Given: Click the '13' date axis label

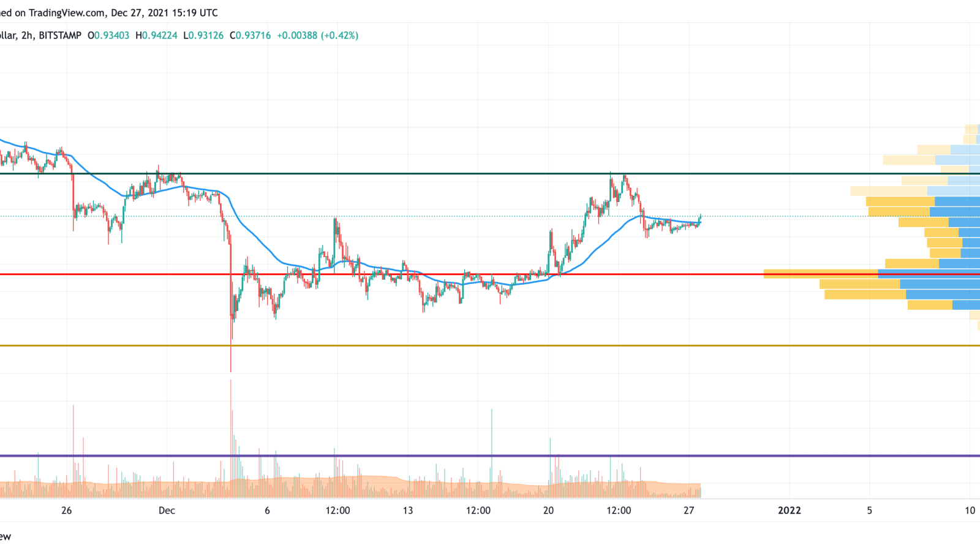Looking at the screenshot, I should [x=408, y=510].
